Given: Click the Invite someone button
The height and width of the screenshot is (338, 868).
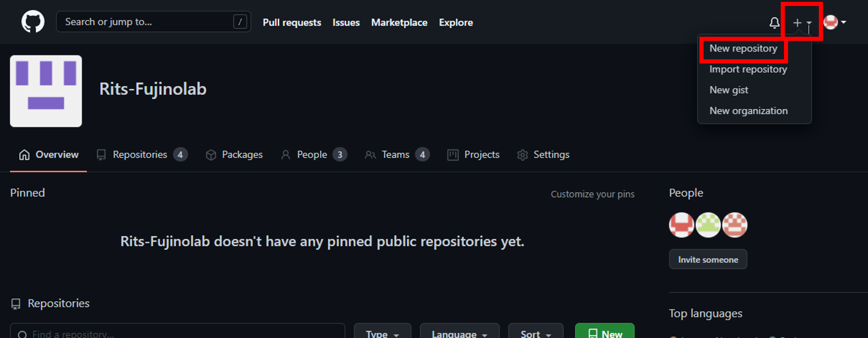Looking at the screenshot, I should point(708,259).
